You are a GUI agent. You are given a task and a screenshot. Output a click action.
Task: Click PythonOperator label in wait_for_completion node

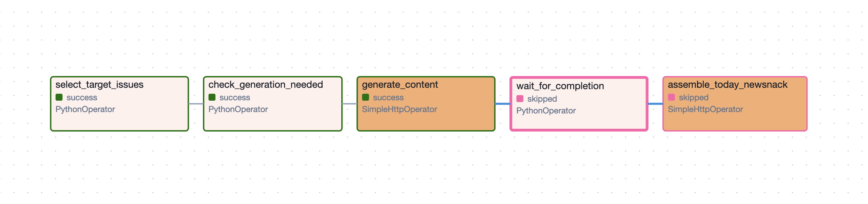point(546,111)
